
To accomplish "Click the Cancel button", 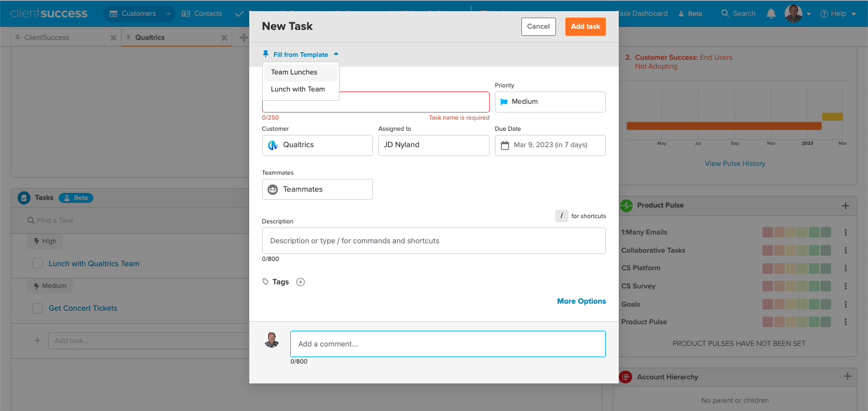I will pos(538,26).
